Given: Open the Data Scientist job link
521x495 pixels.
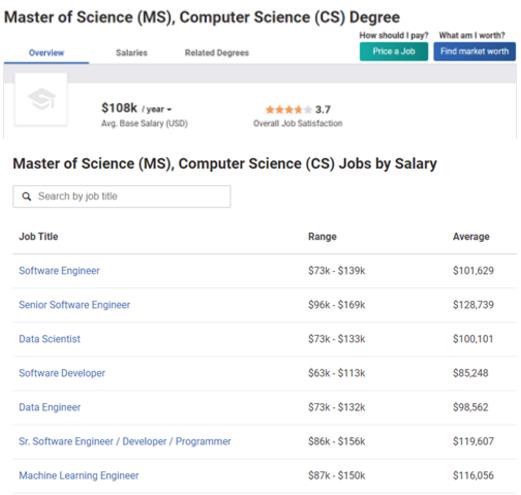Looking at the screenshot, I should point(50,339).
